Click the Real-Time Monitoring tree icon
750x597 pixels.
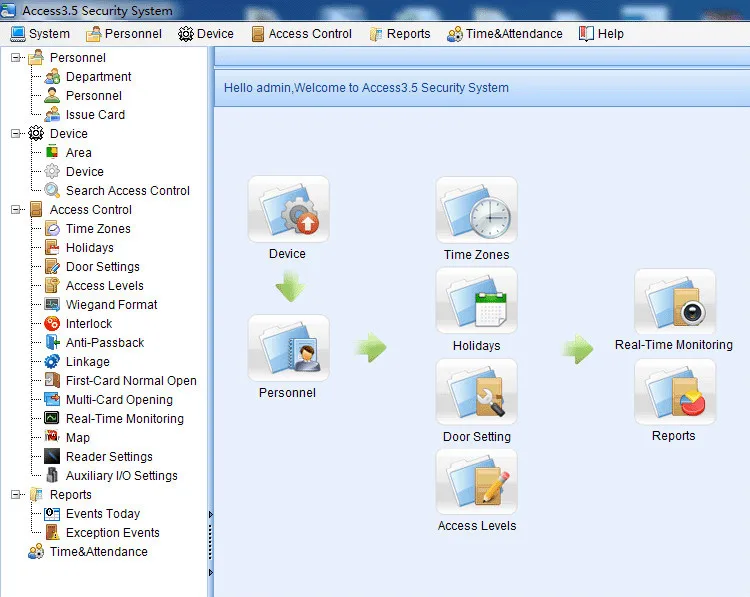(52, 418)
